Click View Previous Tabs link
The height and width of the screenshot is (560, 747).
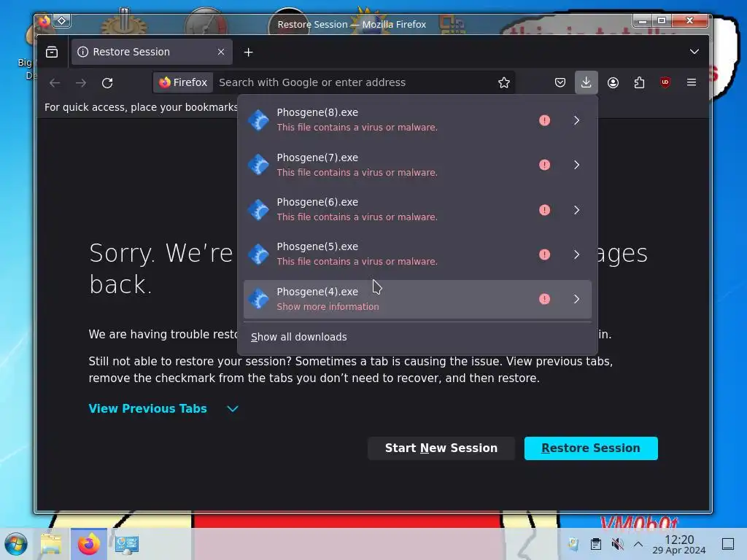[x=147, y=408]
